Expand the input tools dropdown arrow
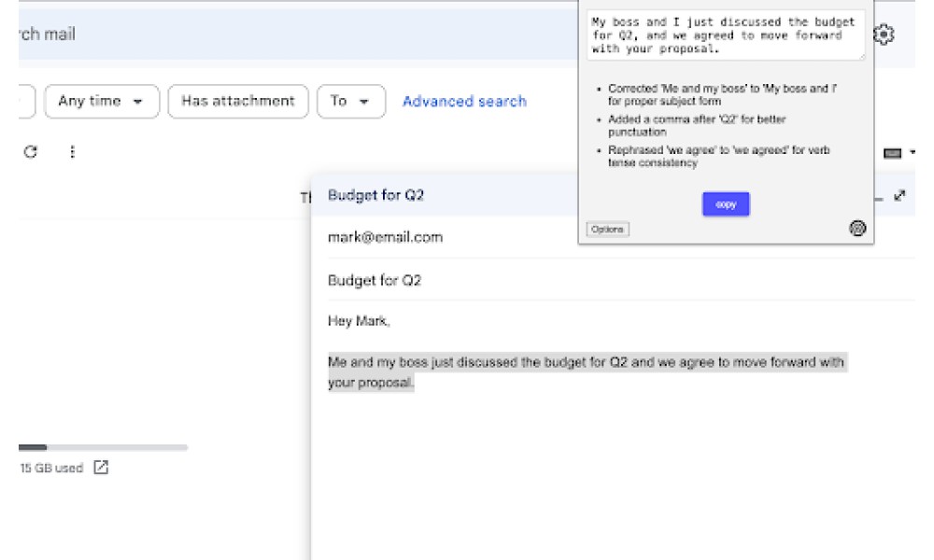The image size is (934, 560). pyautogui.click(x=912, y=153)
